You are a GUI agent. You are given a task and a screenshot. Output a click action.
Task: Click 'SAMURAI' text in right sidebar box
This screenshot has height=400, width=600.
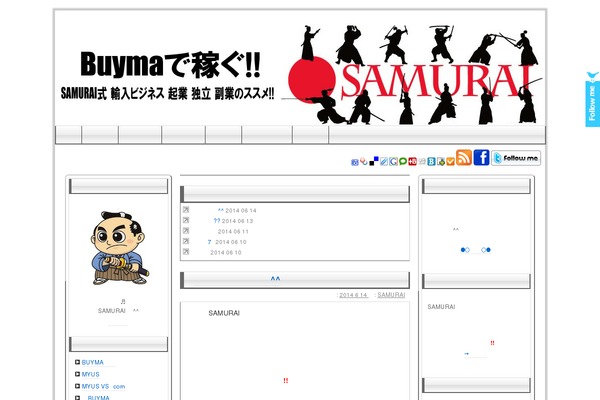coord(441,307)
